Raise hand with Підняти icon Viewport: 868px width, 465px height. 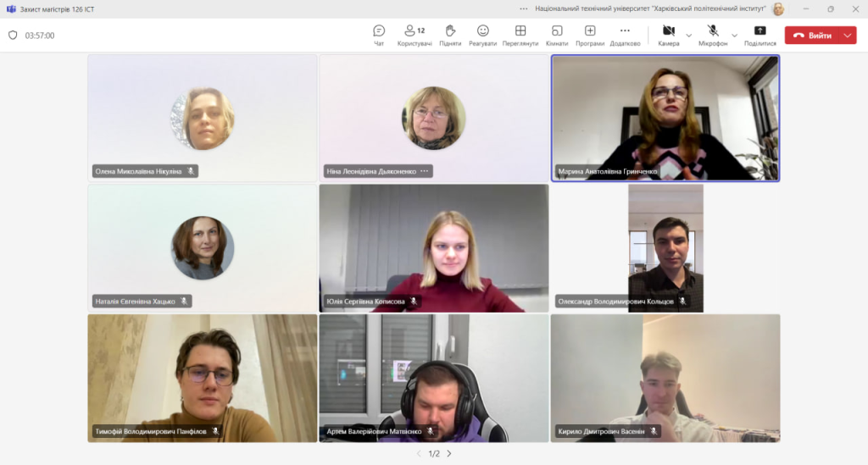450,36
